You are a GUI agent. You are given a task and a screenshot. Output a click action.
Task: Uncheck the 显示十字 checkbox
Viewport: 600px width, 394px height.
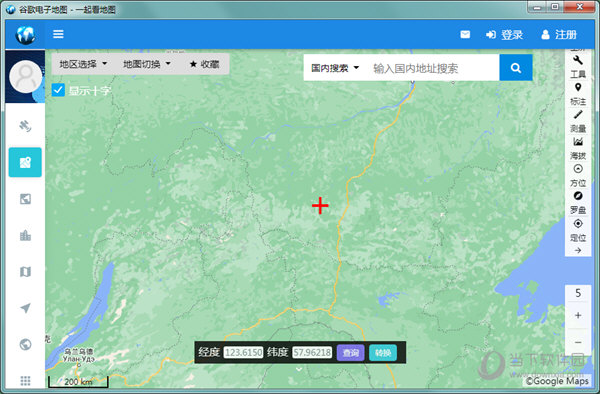(58, 90)
